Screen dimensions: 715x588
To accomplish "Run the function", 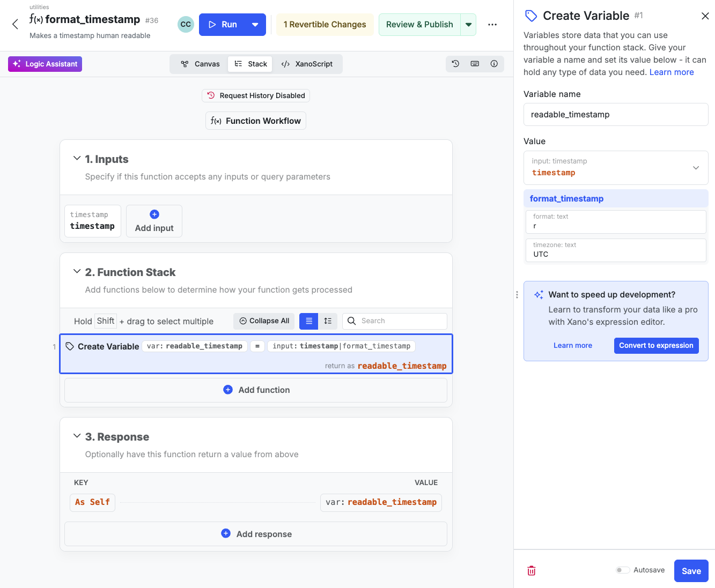I will 222,25.
